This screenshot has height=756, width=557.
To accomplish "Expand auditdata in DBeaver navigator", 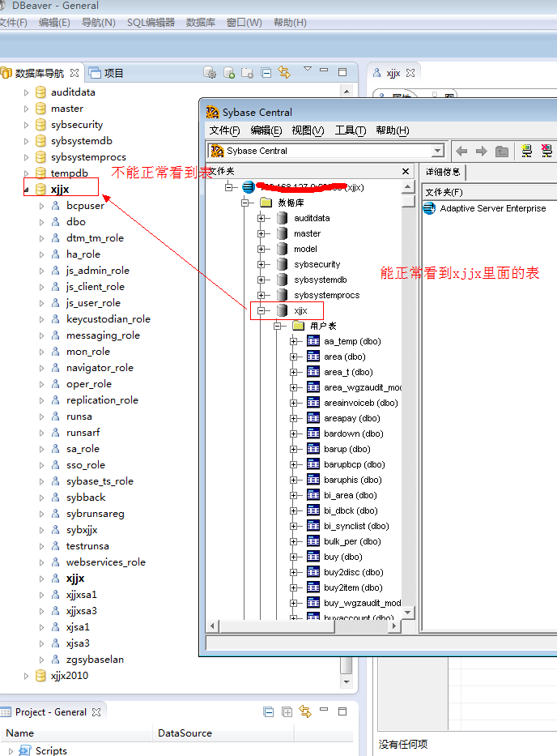I will click(x=27, y=92).
